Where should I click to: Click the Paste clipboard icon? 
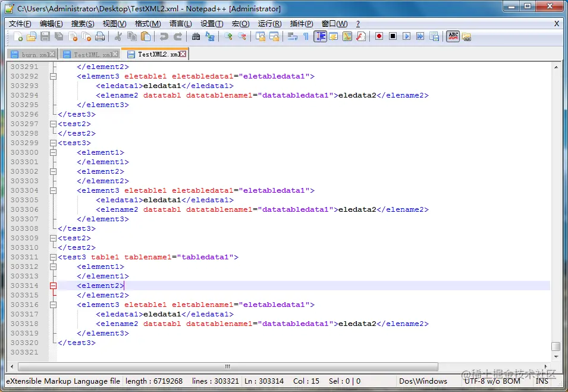click(x=146, y=37)
